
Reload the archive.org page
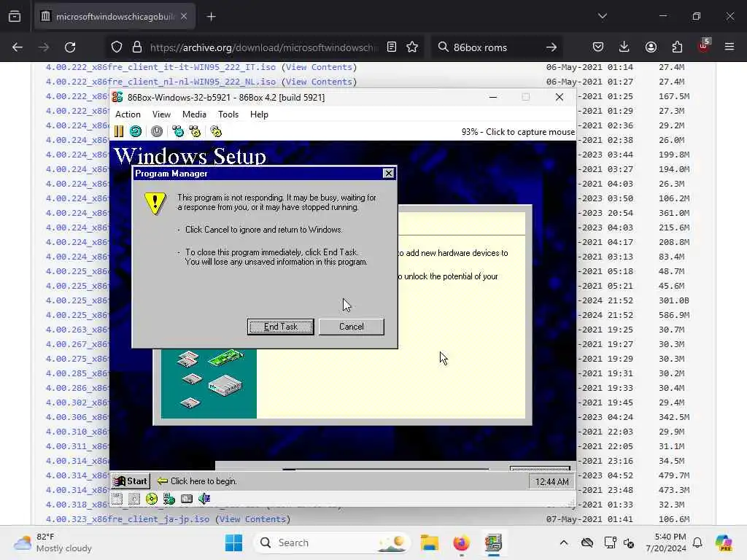click(70, 47)
